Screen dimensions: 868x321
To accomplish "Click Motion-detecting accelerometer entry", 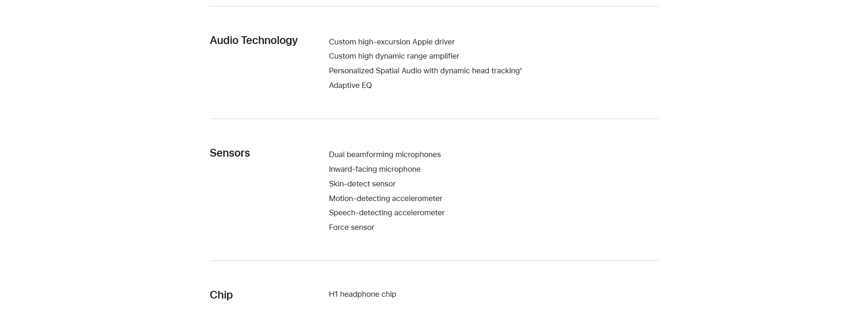I will click(x=386, y=198).
